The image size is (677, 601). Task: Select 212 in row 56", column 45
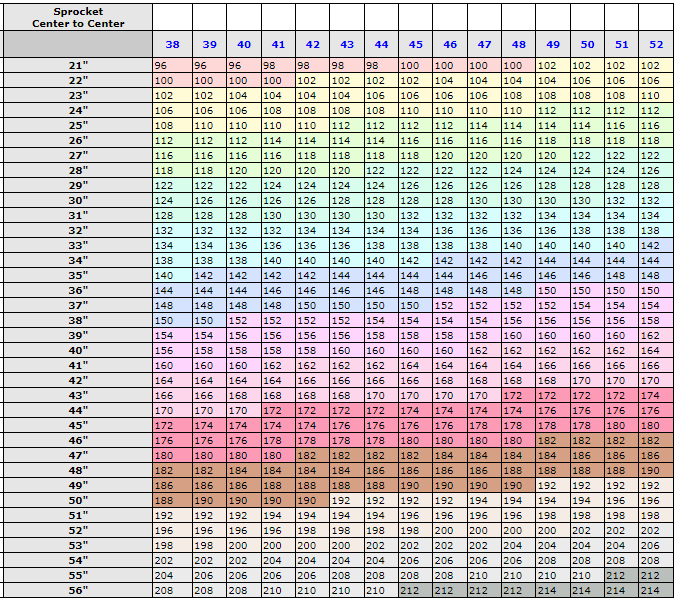[x=416, y=590]
